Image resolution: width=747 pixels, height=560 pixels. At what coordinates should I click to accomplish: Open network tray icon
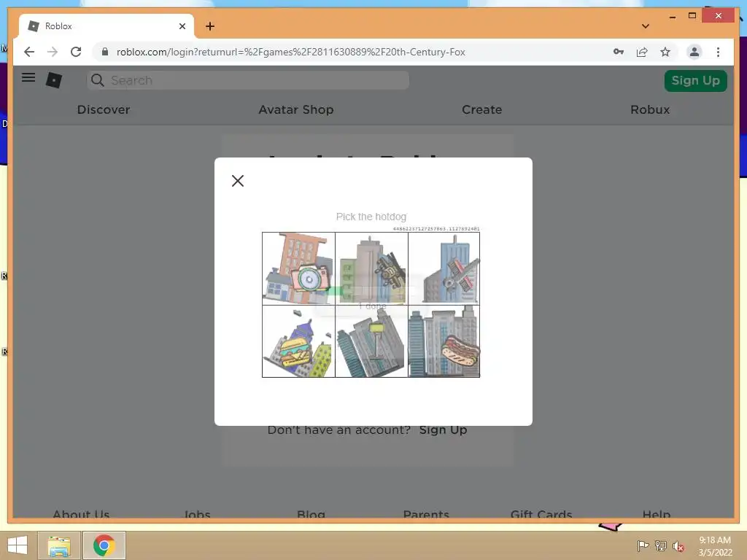click(x=661, y=546)
